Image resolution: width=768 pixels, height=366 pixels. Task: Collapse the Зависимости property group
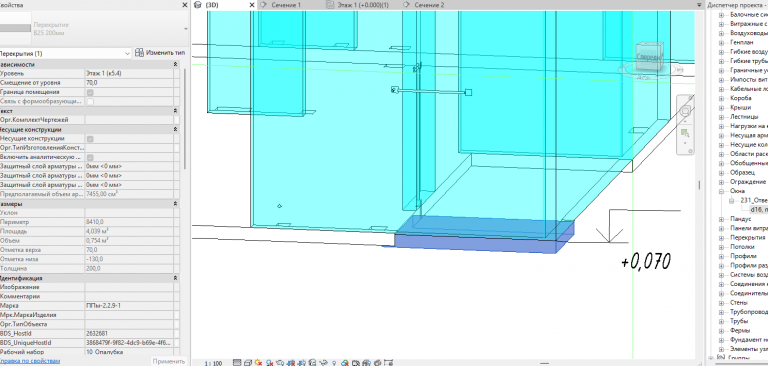click(176, 65)
